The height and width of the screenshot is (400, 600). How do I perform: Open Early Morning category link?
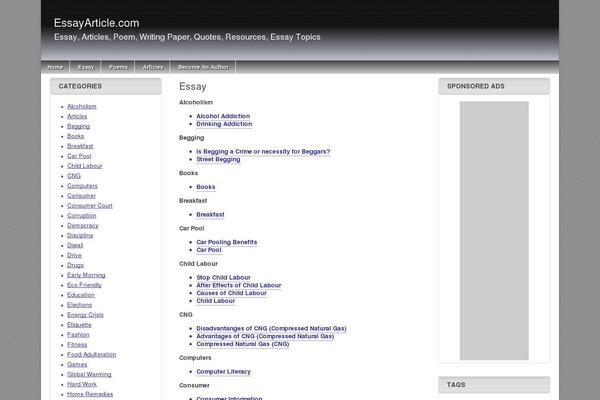[86, 276]
